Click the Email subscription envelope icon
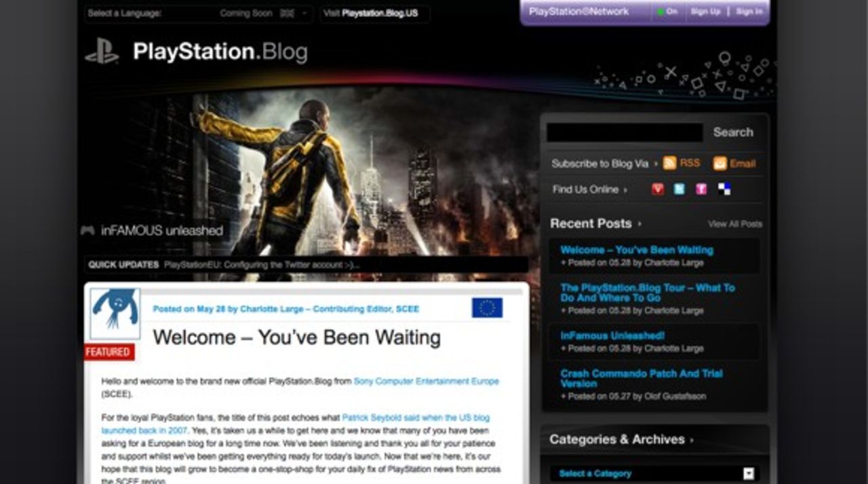868x484 pixels. (x=720, y=163)
